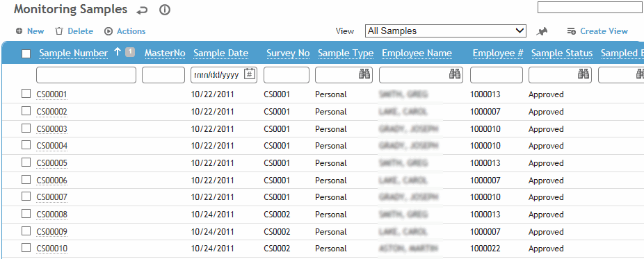644x259 pixels.
Task: Open sample record CS00005
Action: point(51,163)
